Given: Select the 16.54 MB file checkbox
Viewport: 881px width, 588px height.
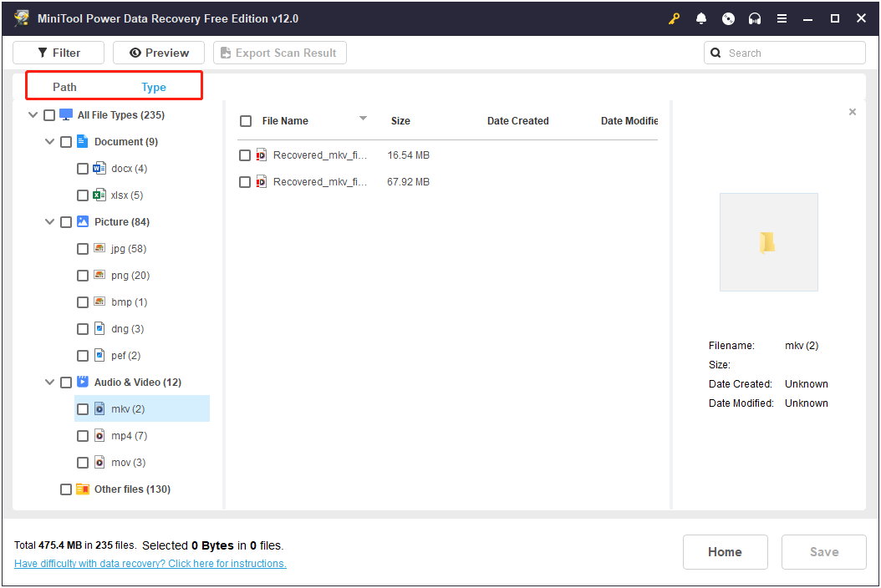Looking at the screenshot, I should pos(244,155).
